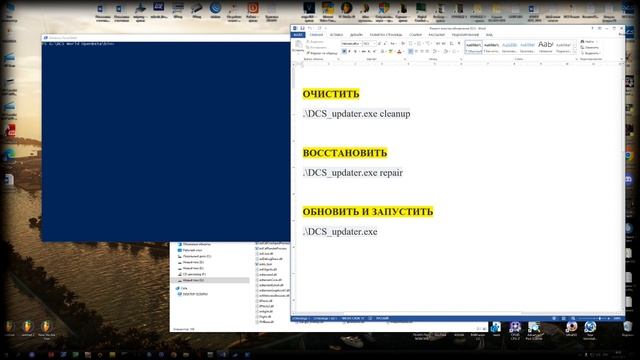Viewport: 640px width, 360px height.
Task: Click Найти button in editing group
Action: click(589, 42)
